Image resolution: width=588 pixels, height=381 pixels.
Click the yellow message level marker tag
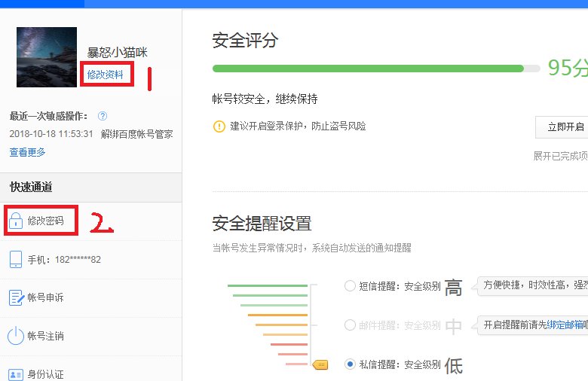pos(320,364)
